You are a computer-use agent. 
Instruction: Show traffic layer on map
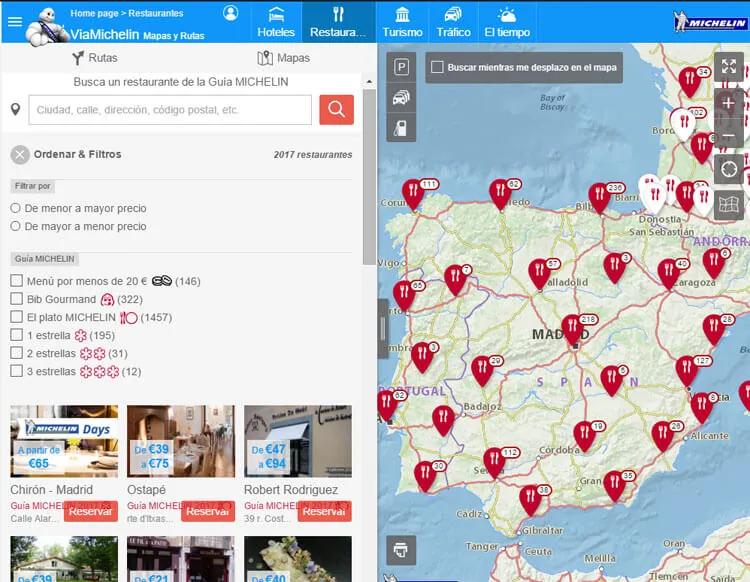click(401, 98)
